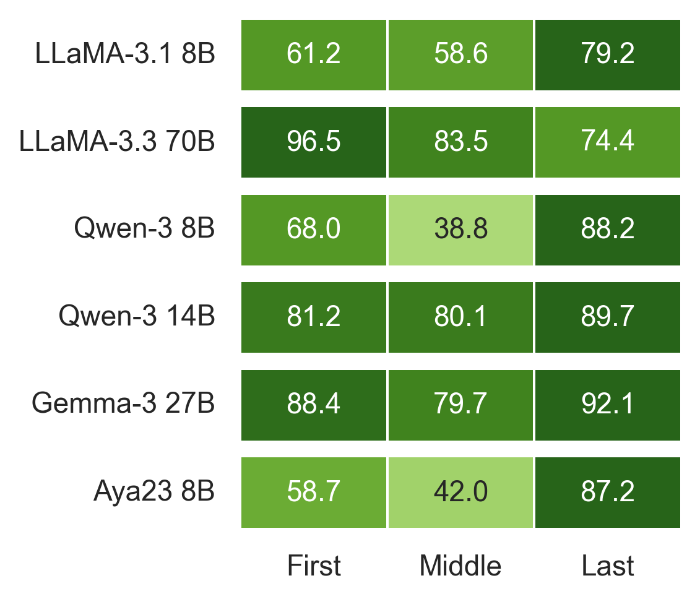Screen dimensions: 700x599
Task: Click the 83.5 heatmap cell
Action: [460, 142]
